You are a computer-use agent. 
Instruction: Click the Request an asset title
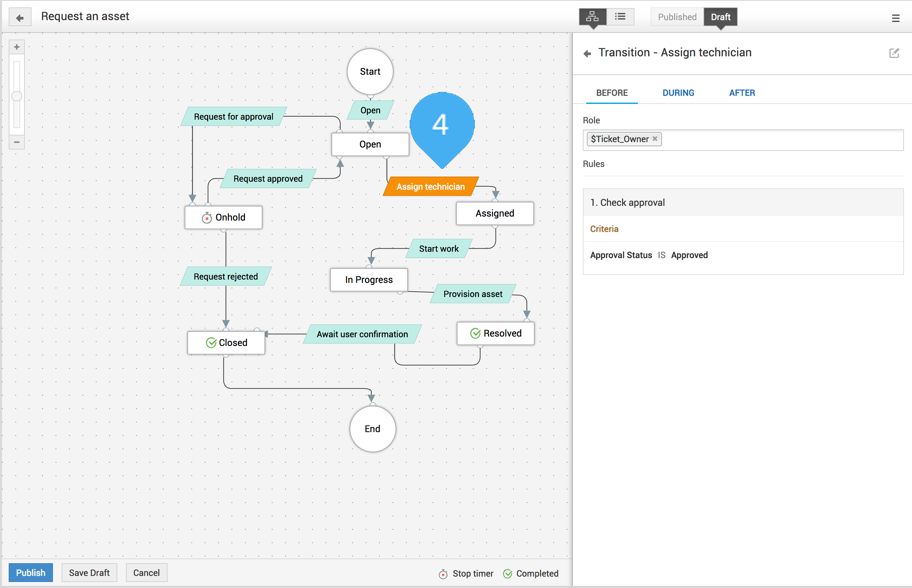[85, 16]
